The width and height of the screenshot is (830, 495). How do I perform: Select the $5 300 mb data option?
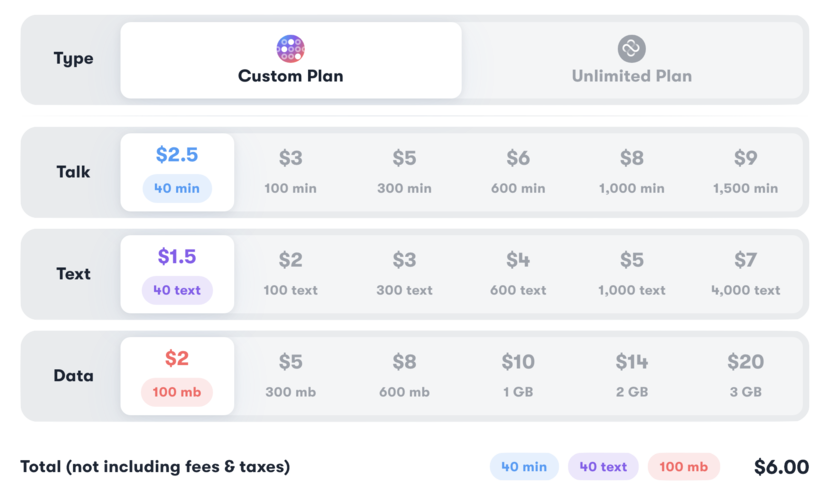click(x=290, y=375)
